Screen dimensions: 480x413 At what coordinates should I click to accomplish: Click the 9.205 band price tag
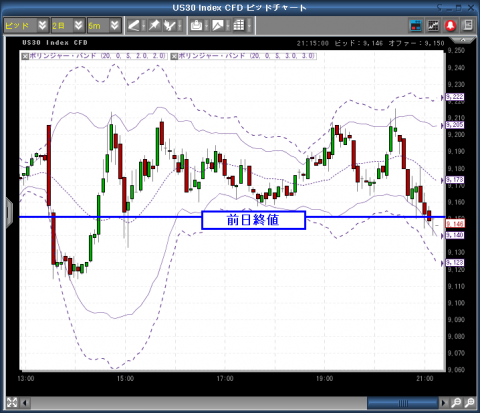[x=454, y=125]
